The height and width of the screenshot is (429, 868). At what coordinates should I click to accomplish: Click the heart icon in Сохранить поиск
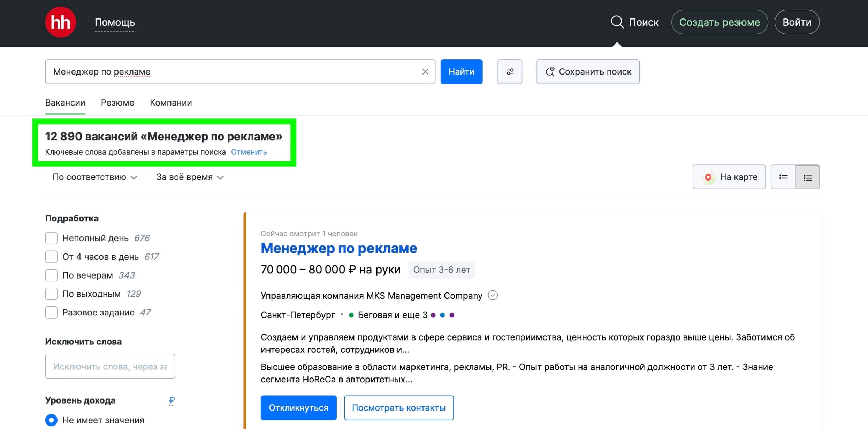click(550, 72)
